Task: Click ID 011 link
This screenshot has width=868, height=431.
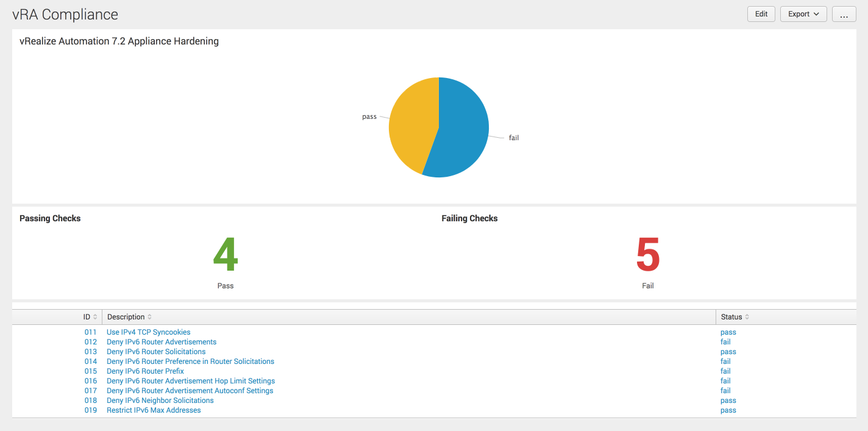Action: (x=91, y=332)
